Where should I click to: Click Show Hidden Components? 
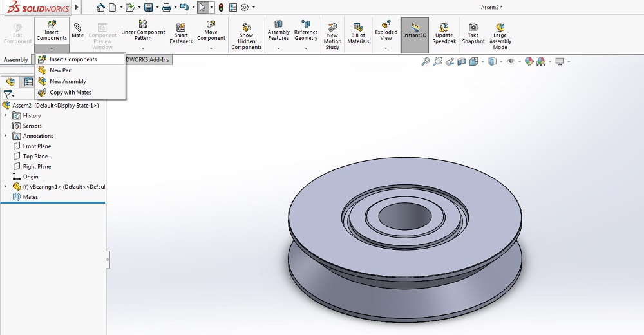point(247,36)
